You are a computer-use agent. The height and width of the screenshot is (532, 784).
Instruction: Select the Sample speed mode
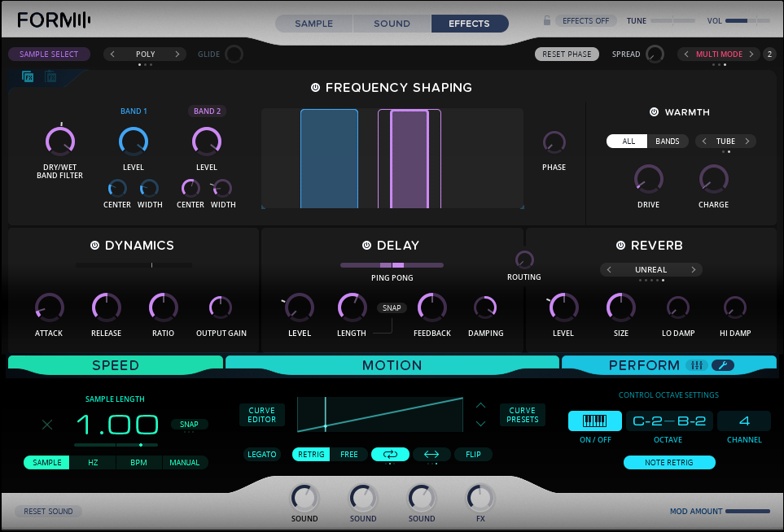pyautogui.click(x=47, y=463)
